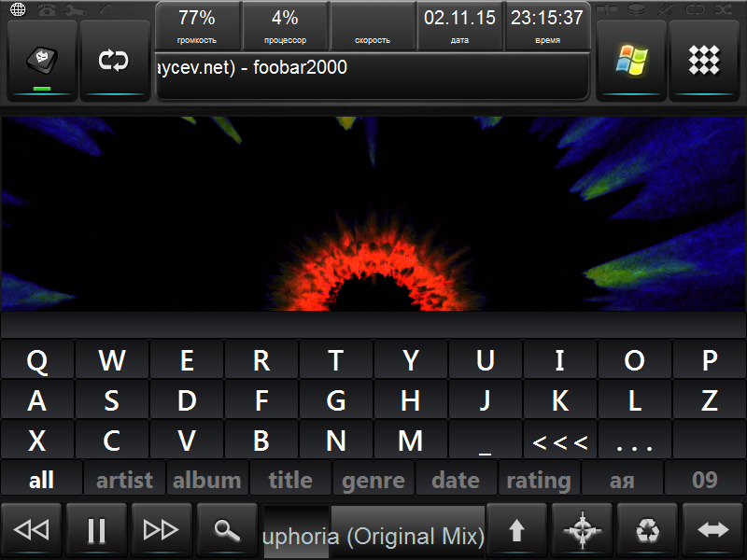Select the 'artist' filter tab

[124, 481]
